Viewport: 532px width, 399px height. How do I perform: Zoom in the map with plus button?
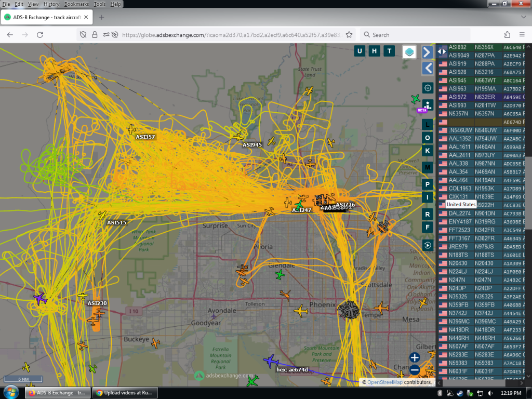[x=414, y=357]
